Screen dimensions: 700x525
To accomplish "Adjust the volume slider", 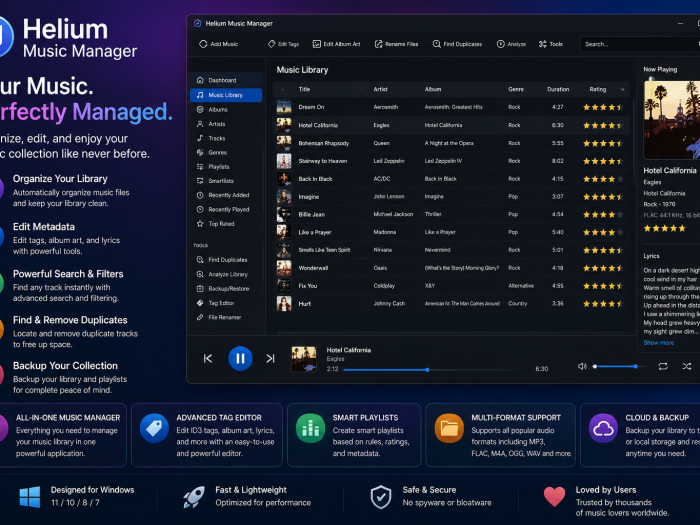I will (x=620, y=367).
